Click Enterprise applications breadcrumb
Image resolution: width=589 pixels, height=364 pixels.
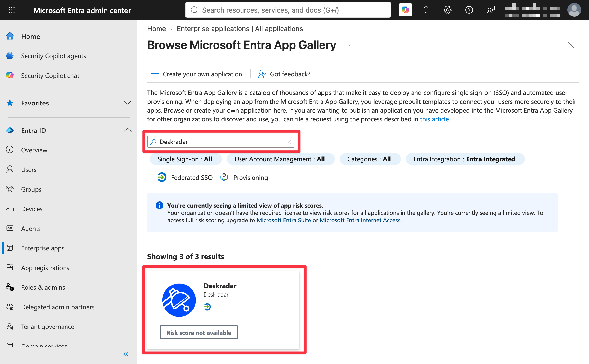pos(240,29)
